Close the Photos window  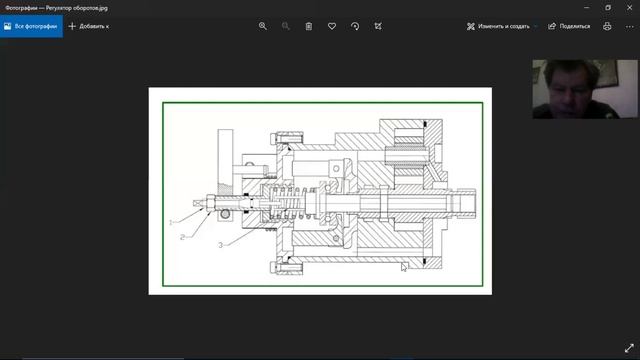point(629,7)
